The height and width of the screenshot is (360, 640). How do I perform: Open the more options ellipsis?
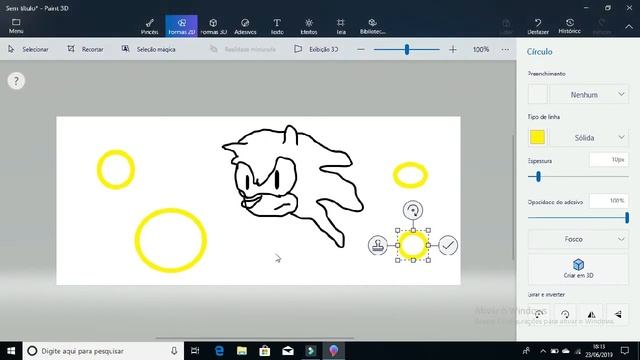pos(505,49)
